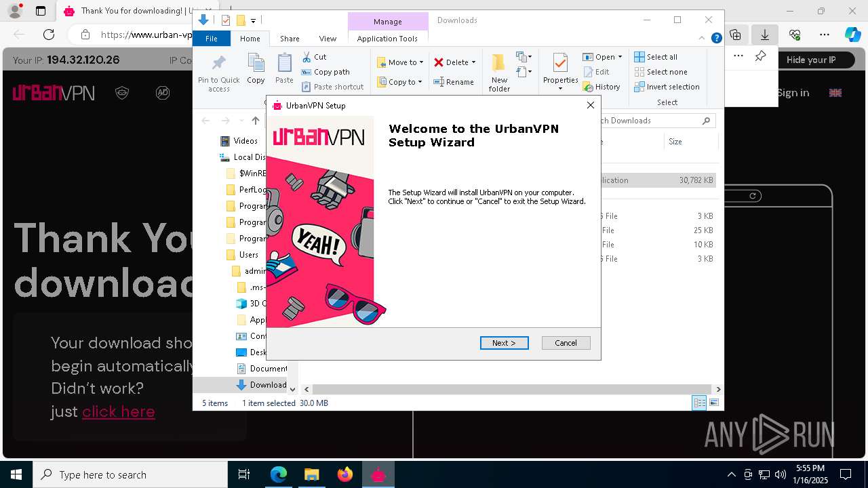Open Quick Access Toolbar customize dropdown
The image size is (868, 488).
(253, 21)
